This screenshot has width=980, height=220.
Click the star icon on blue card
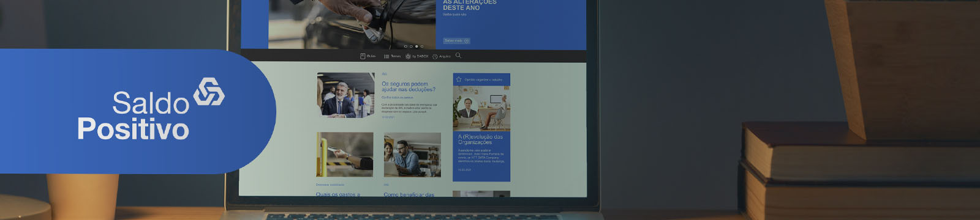point(459,79)
